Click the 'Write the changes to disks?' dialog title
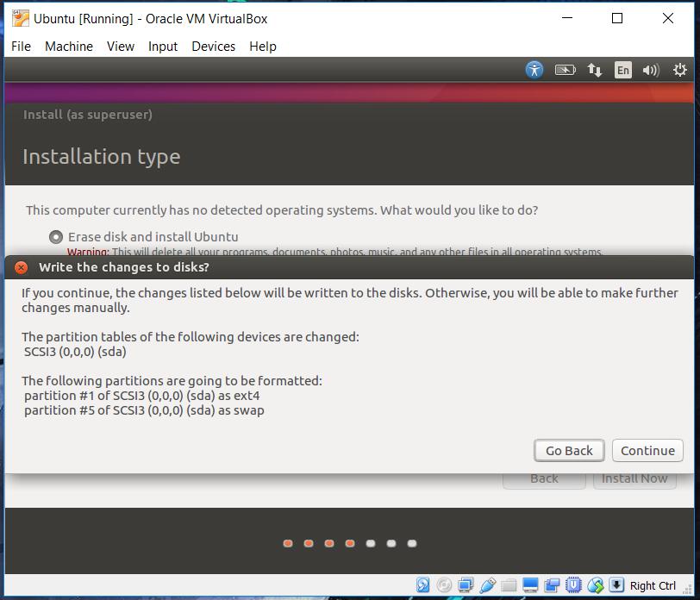This screenshot has height=600, width=700. [123, 267]
